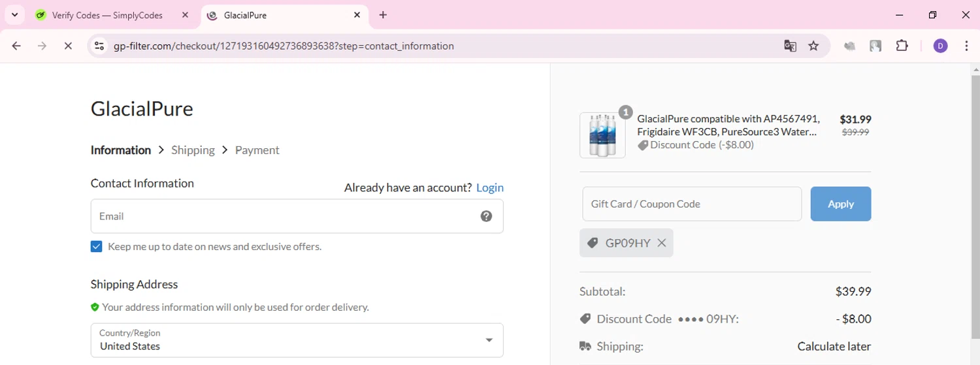Click the quantity badge 1 on product
Image resolution: width=980 pixels, height=365 pixels.
(625, 112)
